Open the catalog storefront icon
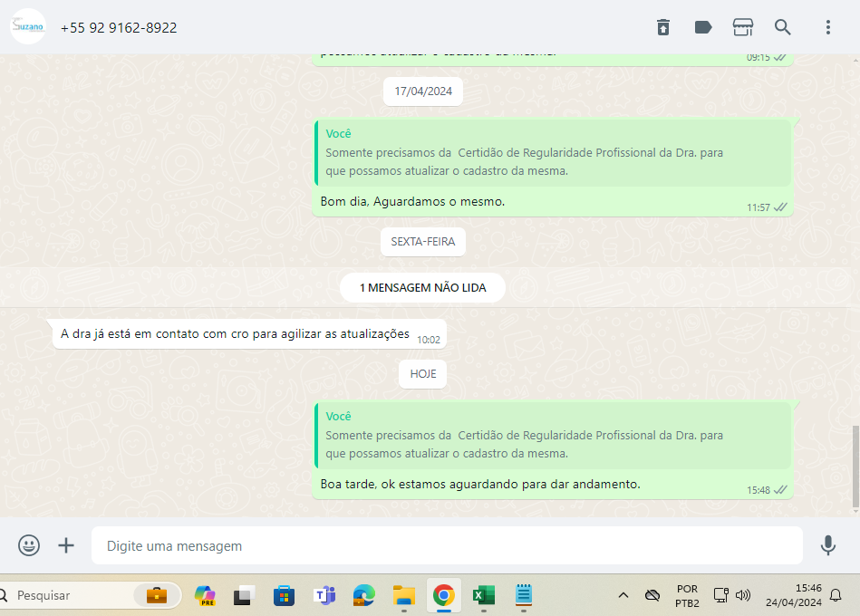 click(x=742, y=27)
